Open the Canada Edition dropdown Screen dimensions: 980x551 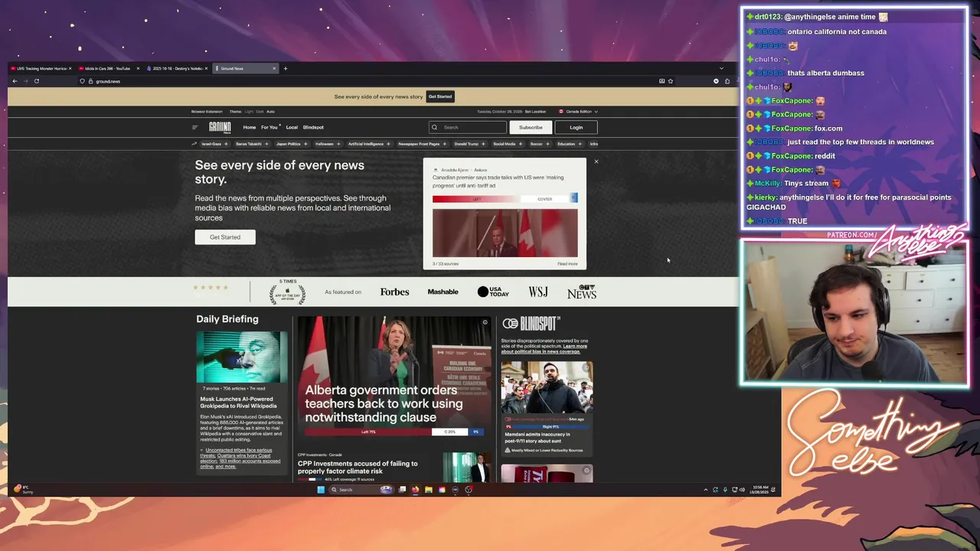click(x=578, y=112)
